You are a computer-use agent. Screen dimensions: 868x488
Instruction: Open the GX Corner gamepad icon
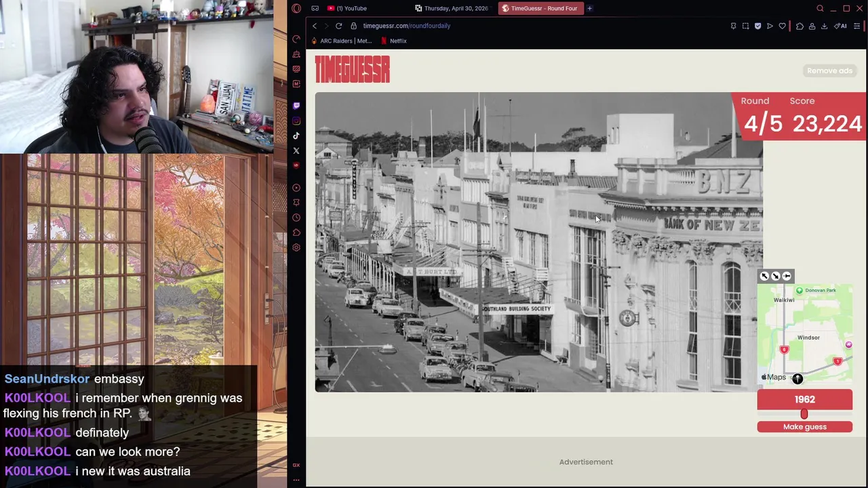(315, 8)
